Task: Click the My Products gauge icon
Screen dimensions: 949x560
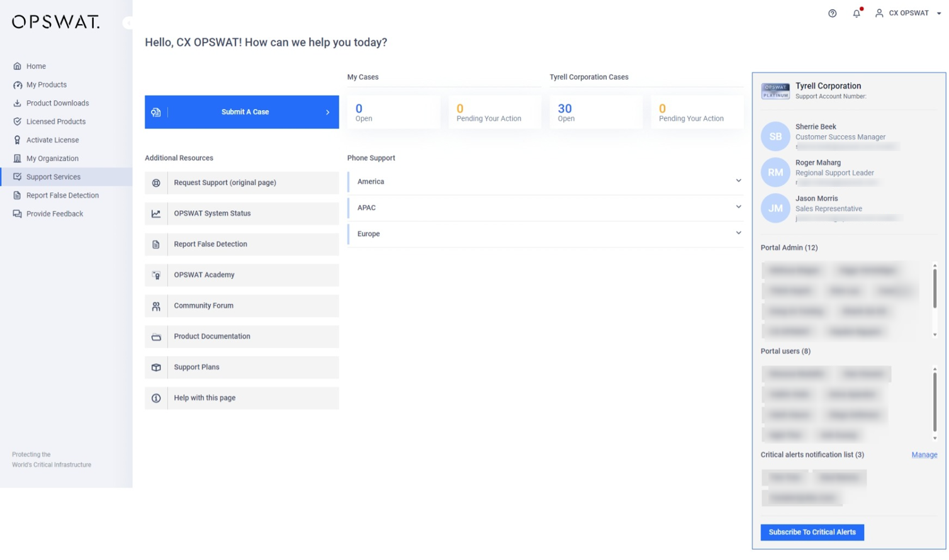Action: (x=17, y=84)
